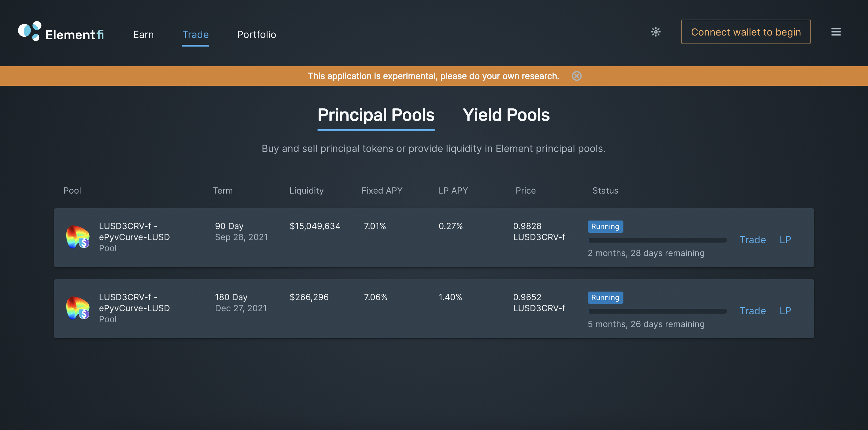Select the Principal Pools tab
The width and height of the screenshot is (868, 430).
point(376,115)
